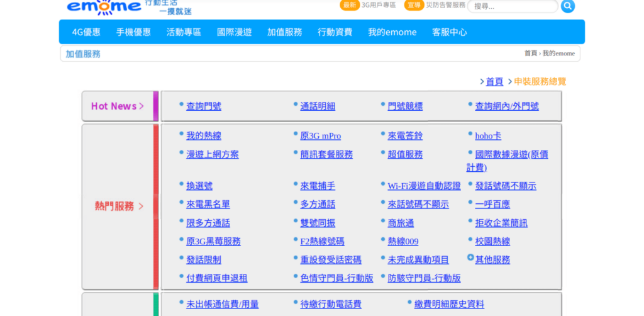Click the 申裝服務總覽 link
Viewport: 644px width, 316px height.
[540, 82]
